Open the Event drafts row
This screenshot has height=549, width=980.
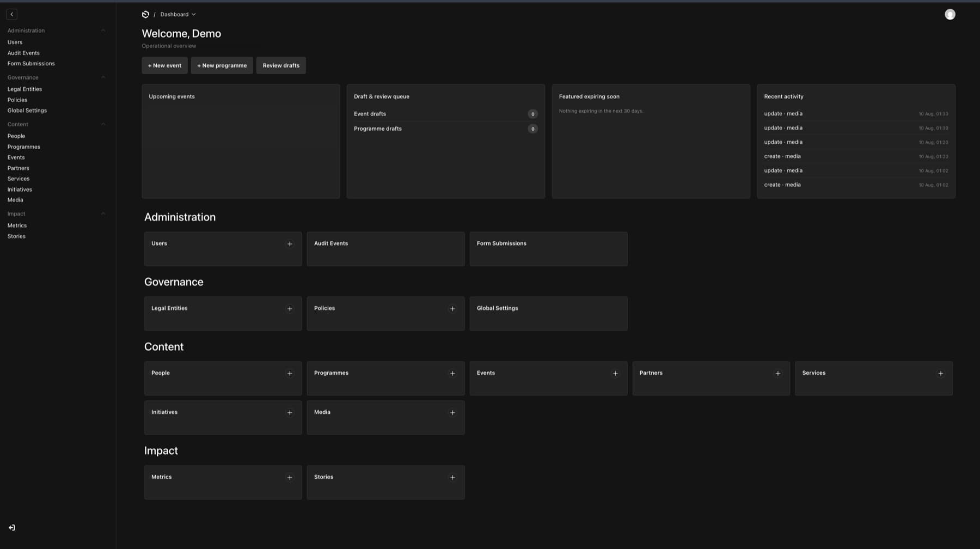tap(445, 114)
